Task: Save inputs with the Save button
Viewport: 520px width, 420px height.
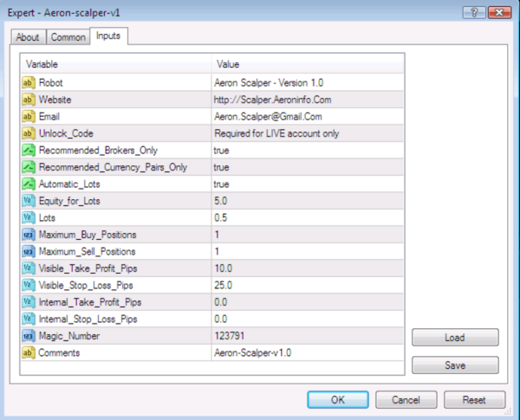Action: coord(455,365)
